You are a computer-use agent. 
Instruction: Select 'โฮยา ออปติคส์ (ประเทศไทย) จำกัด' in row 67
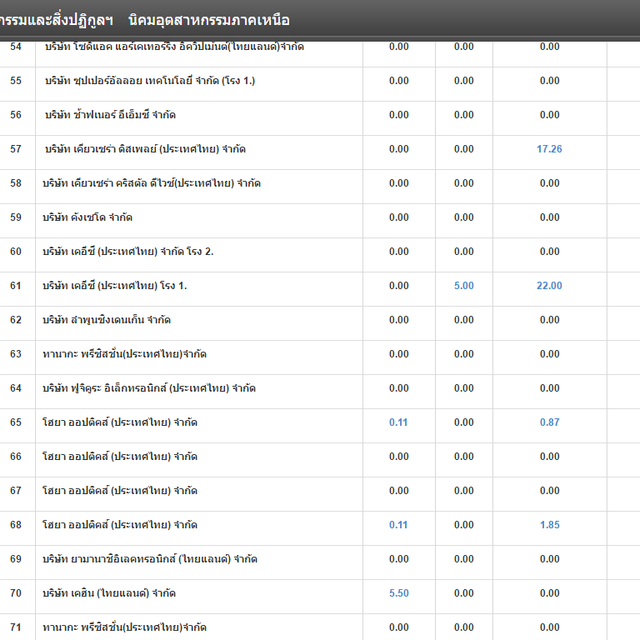(x=120, y=491)
